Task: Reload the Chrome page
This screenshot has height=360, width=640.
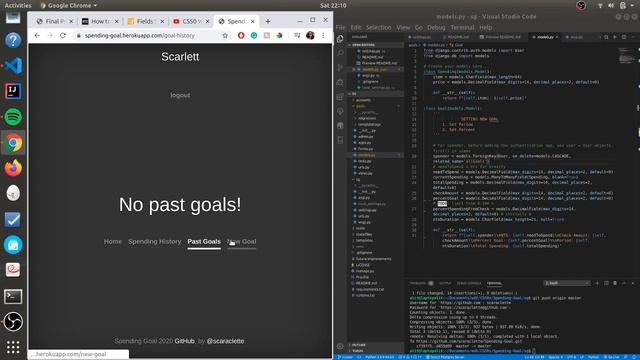Action: [x=63, y=36]
